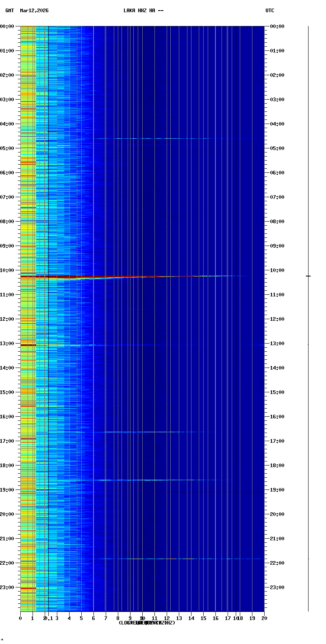Click the faint streak just before 22:00

coord(171,559)
